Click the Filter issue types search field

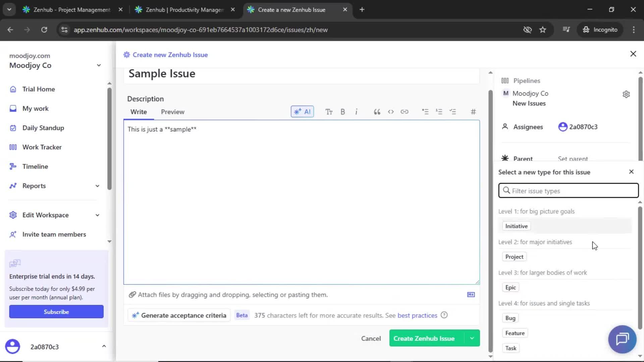coord(568,190)
